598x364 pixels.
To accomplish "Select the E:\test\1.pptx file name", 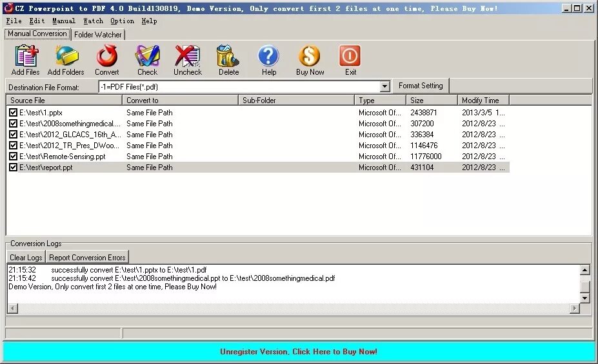I will tap(41, 113).
